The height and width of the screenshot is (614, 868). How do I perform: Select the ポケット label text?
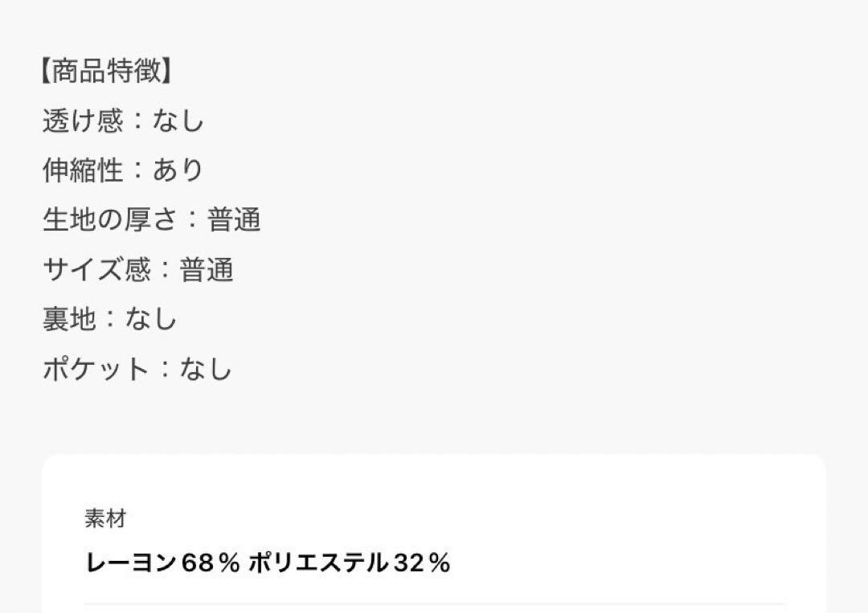[96, 369]
